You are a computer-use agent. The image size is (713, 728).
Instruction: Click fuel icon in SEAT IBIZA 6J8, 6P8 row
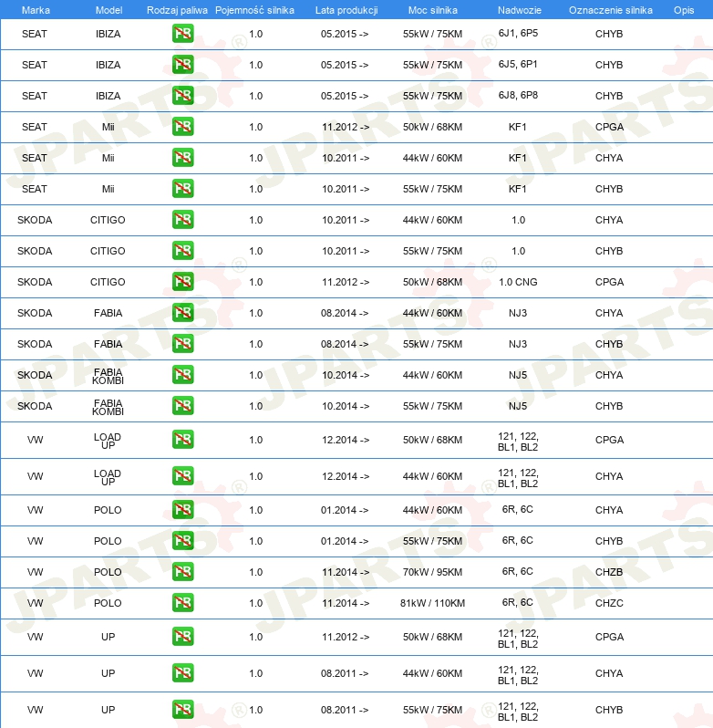182,96
